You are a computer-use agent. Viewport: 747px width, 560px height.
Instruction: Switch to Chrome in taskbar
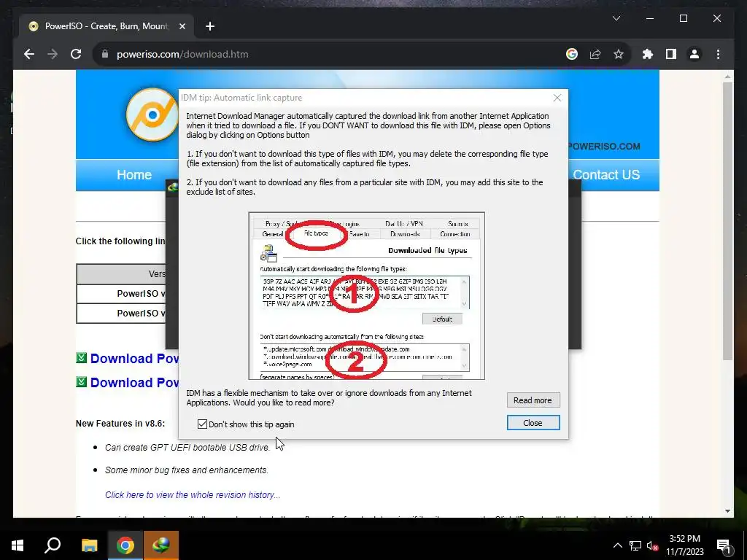click(x=125, y=545)
